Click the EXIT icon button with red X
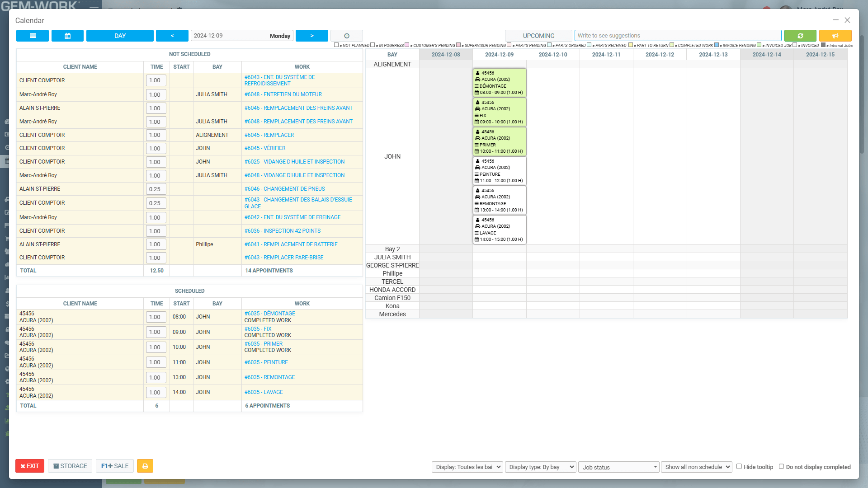 click(29, 466)
